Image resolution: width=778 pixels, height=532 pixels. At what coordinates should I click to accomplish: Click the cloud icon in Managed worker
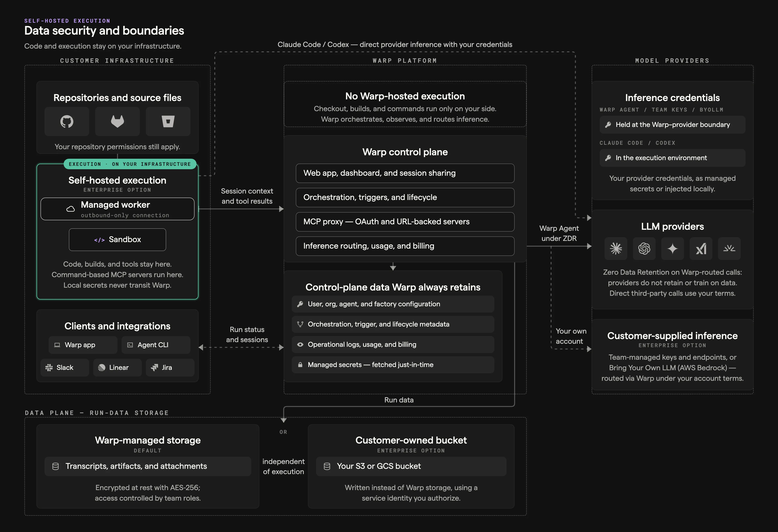point(70,209)
